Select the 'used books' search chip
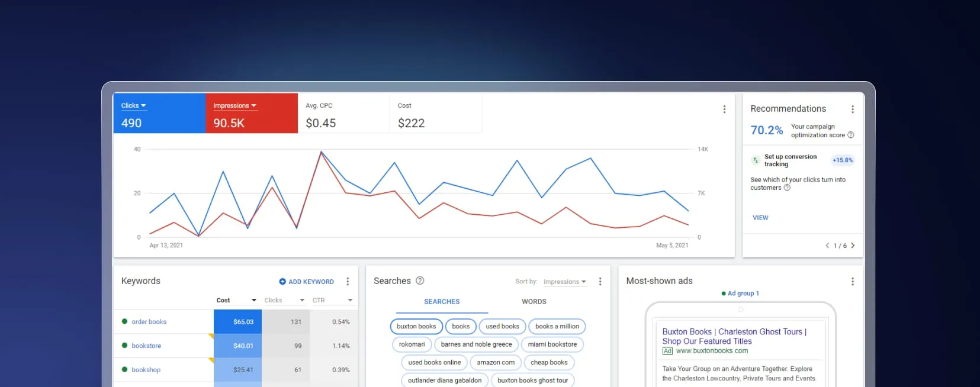Screen dimensions: 980x387 (503, 327)
